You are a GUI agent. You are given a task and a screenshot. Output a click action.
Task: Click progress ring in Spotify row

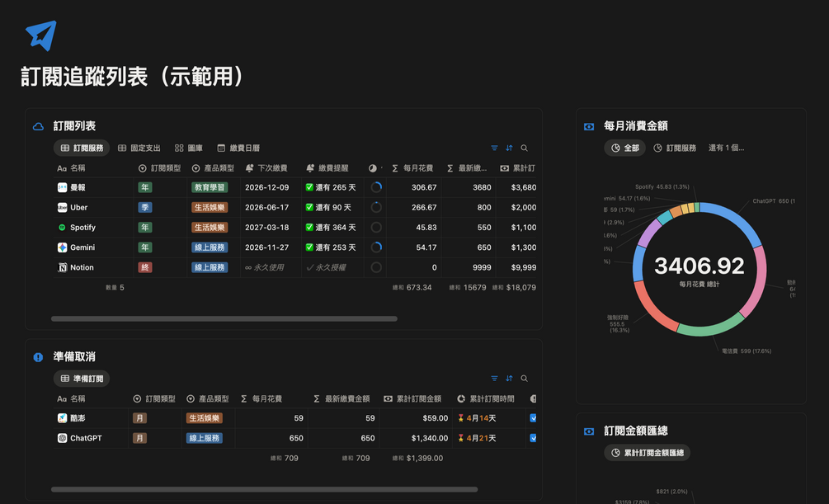376,228
